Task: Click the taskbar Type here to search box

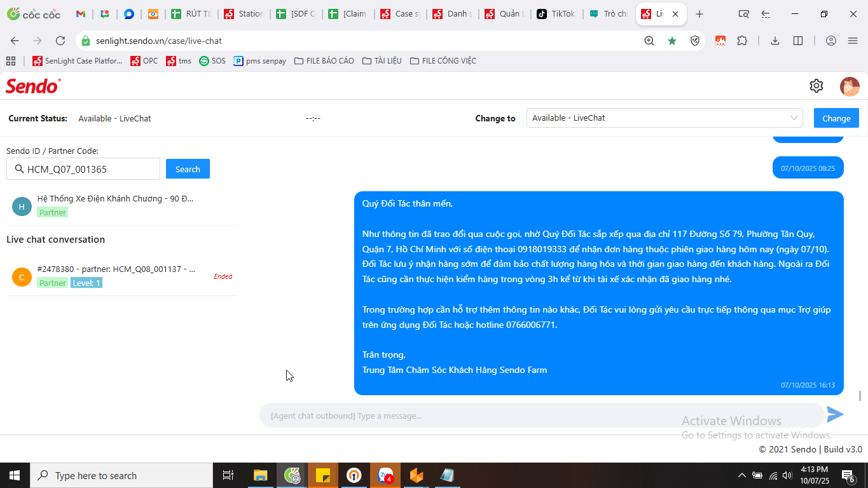Action: pyautogui.click(x=121, y=475)
